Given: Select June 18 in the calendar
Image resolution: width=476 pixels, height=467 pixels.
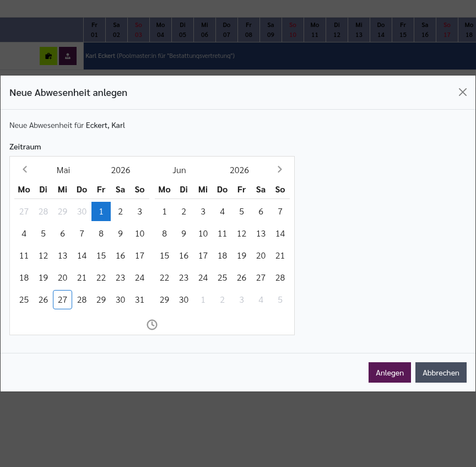Looking at the screenshot, I should [x=222, y=255].
